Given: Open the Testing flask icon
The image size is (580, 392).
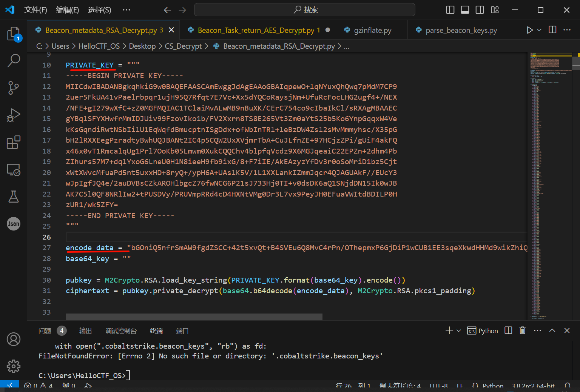Looking at the screenshot, I should 14,197.
